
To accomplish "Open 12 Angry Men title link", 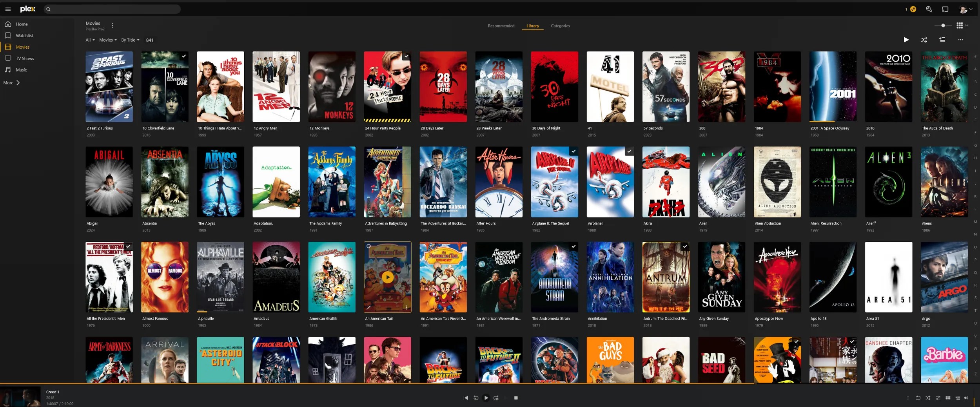I will [x=265, y=128].
